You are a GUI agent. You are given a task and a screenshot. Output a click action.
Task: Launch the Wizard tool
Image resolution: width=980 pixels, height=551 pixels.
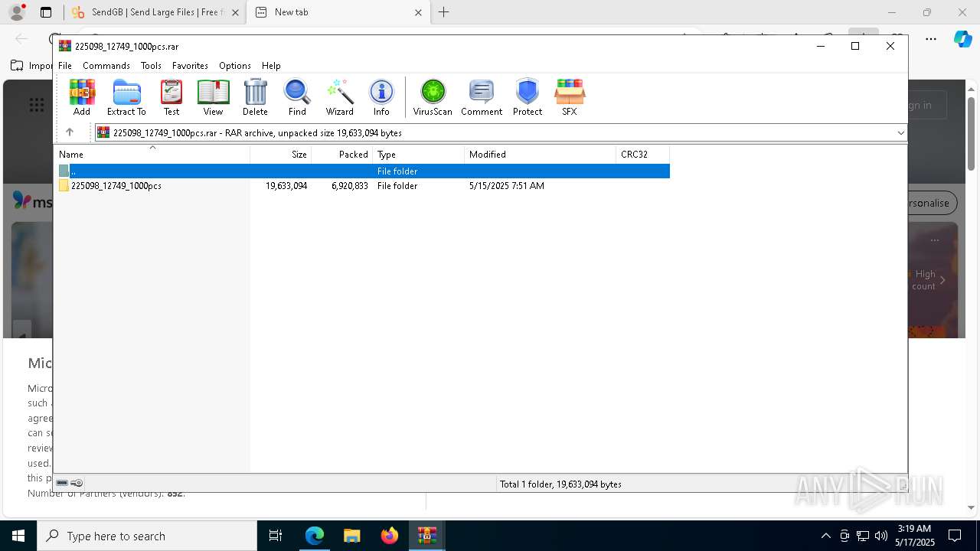point(340,97)
